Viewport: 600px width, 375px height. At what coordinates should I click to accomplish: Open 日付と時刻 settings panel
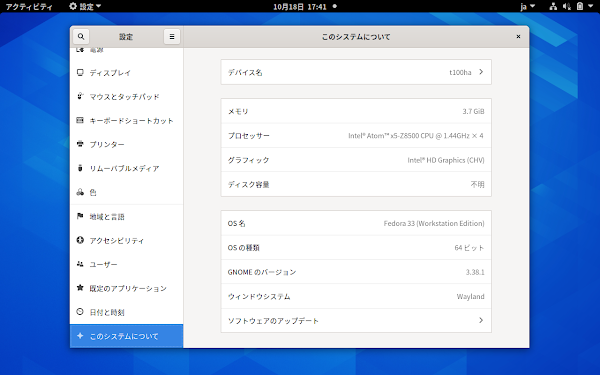[126, 312]
